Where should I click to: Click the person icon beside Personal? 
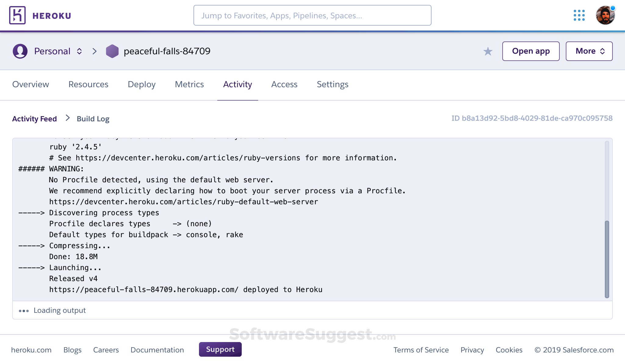pyautogui.click(x=20, y=51)
